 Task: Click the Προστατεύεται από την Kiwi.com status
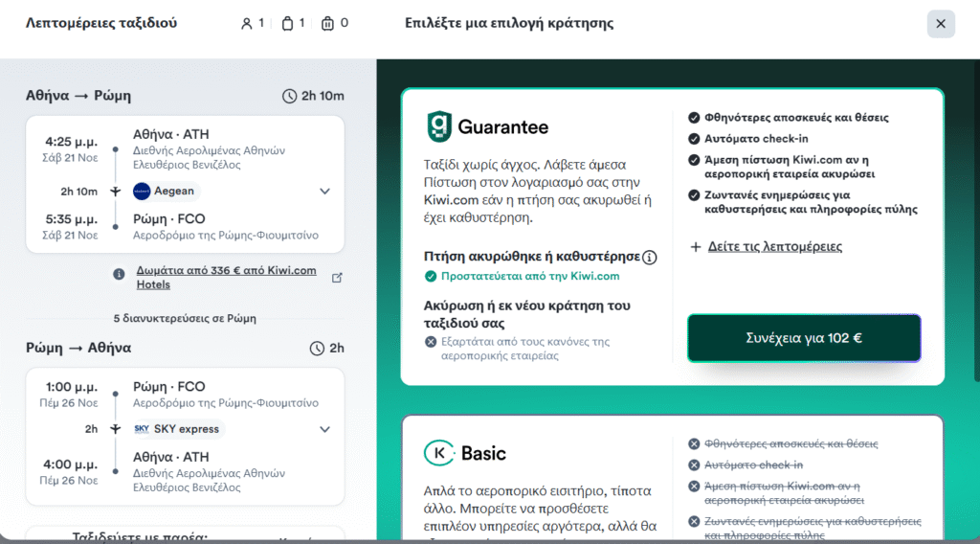pyautogui.click(x=529, y=276)
